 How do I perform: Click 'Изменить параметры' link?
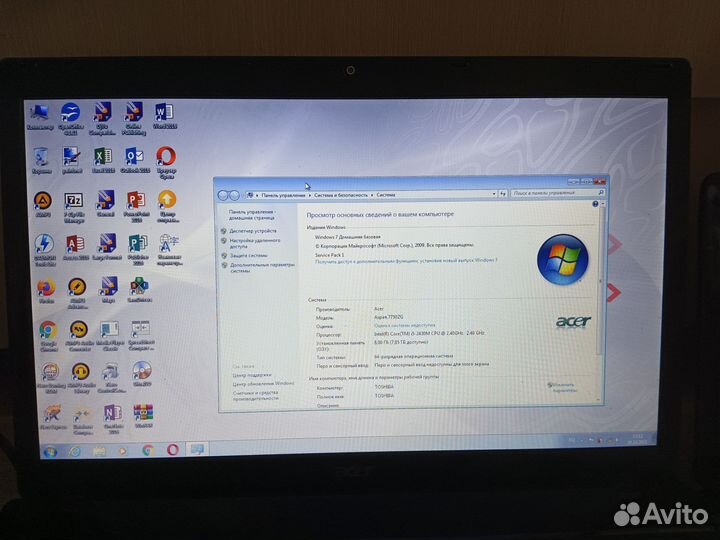[x=564, y=388]
